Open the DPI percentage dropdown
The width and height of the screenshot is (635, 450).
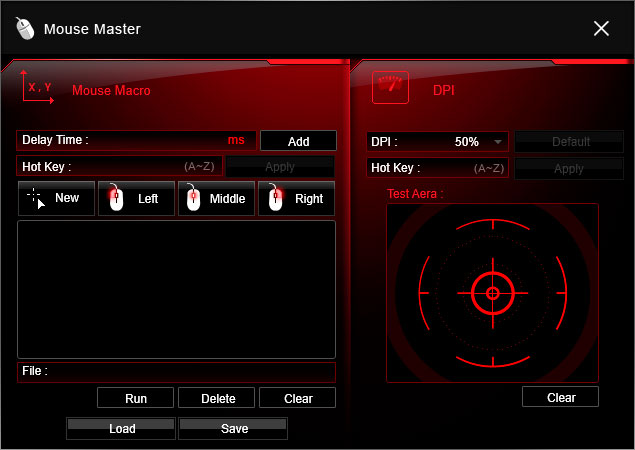pos(498,142)
